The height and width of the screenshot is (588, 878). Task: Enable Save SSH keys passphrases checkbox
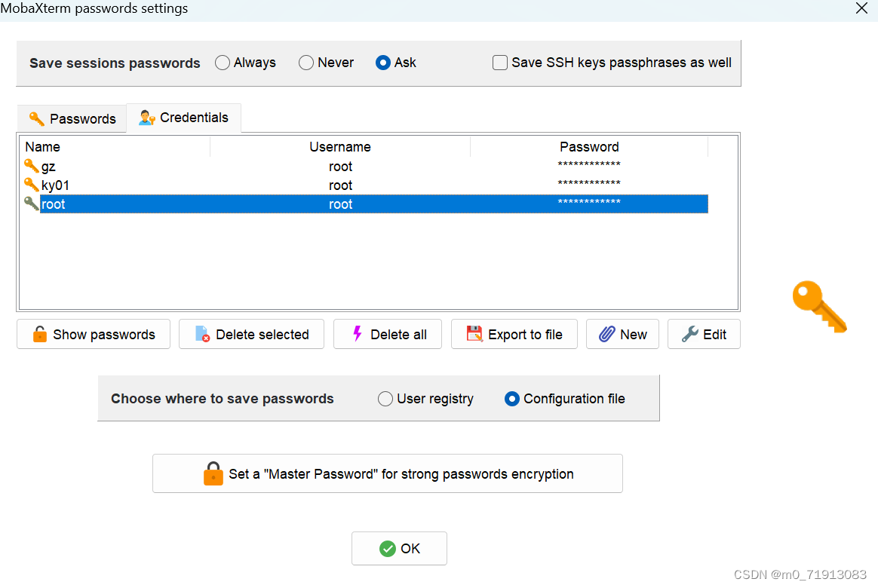tap(500, 63)
